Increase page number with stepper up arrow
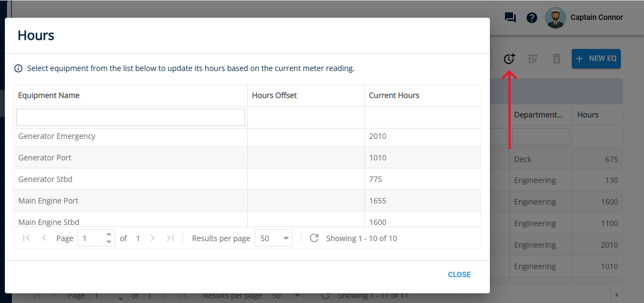 (109, 234)
